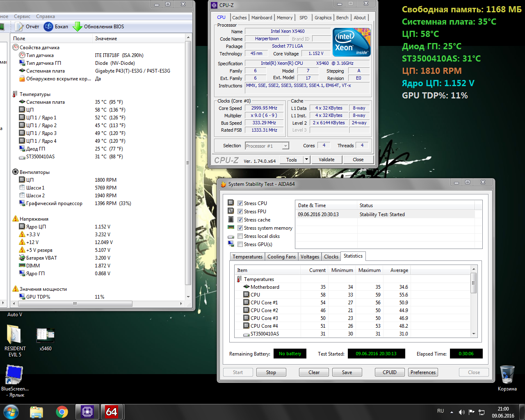
Task: Select the Тип датчика sensor row icon
Action: click(23, 55)
